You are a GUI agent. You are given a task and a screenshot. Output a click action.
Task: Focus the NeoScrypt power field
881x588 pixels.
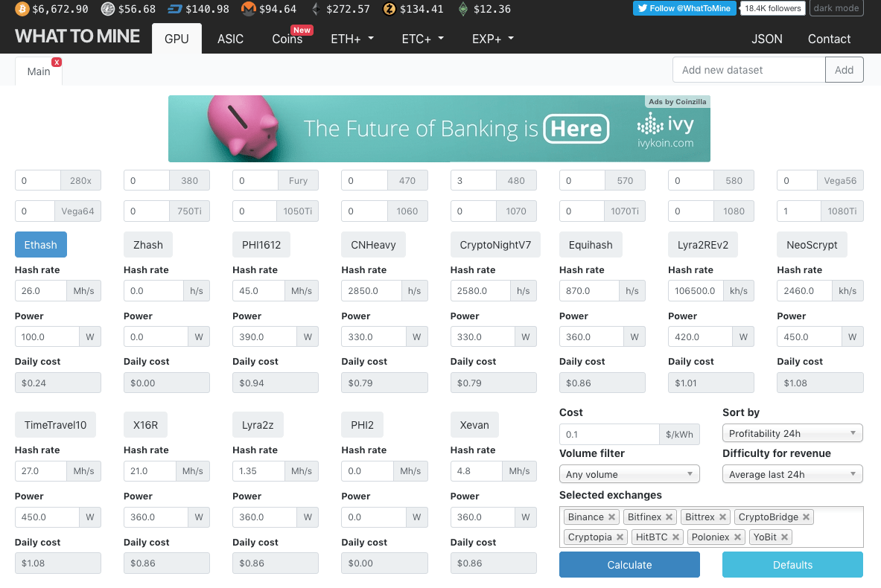click(809, 337)
